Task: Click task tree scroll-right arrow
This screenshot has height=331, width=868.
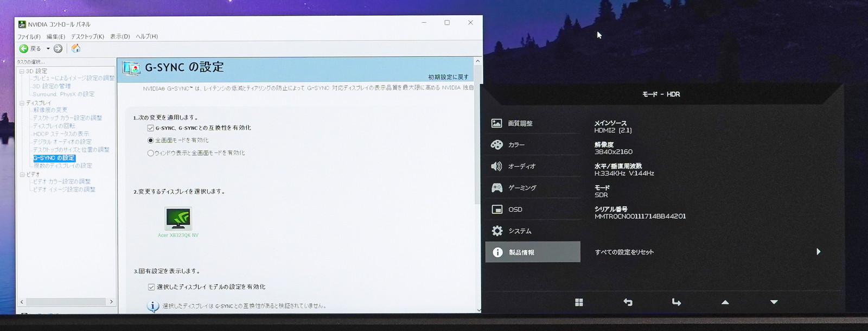Action: 111,302
